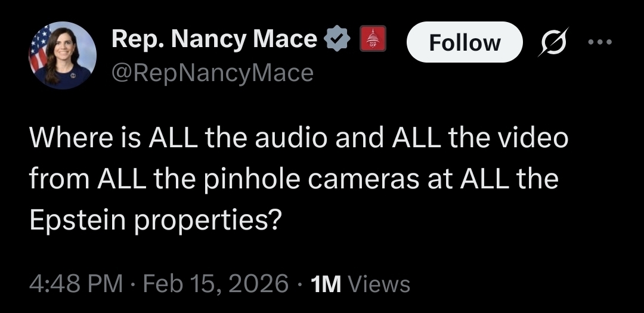Open Rep. Nancy Mace's profile picture
The height and width of the screenshot is (313, 644).
[x=63, y=56]
